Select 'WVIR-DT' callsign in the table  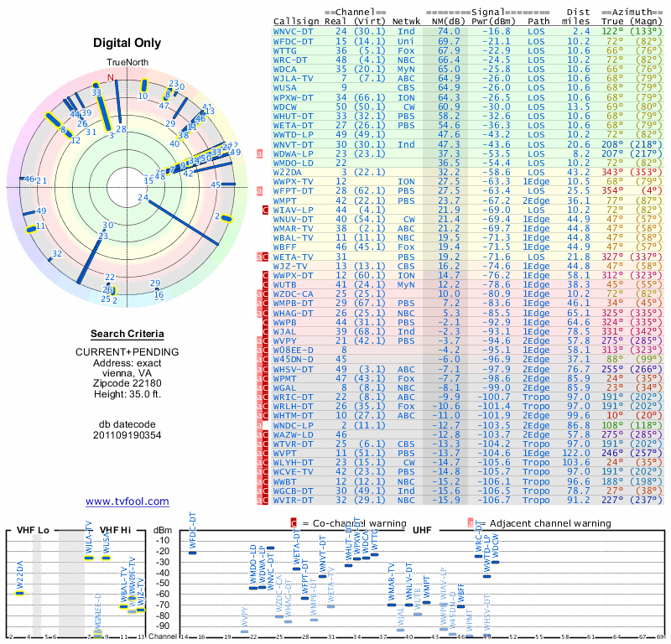(293, 501)
